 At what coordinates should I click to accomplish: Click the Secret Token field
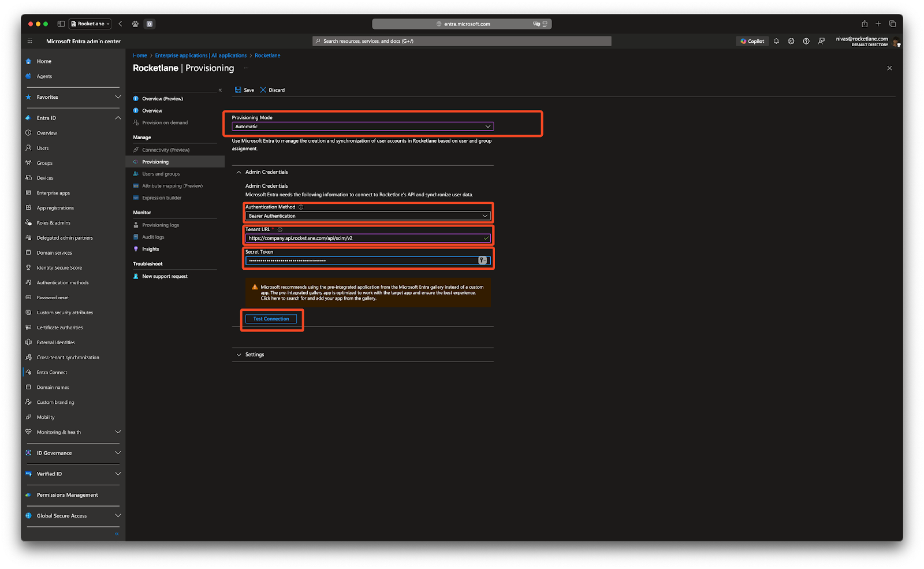tap(368, 261)
